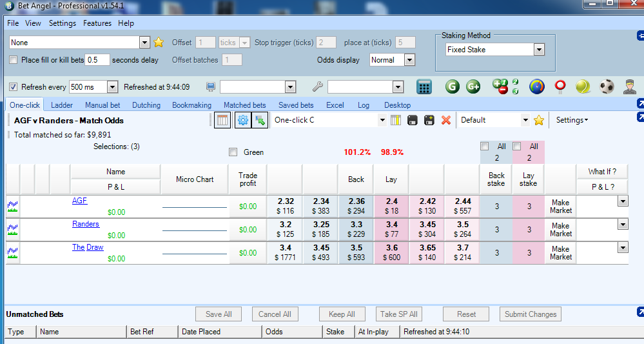Open the calculator tool icon
This screenshot has height=344, width=644.
pos(424,86)
